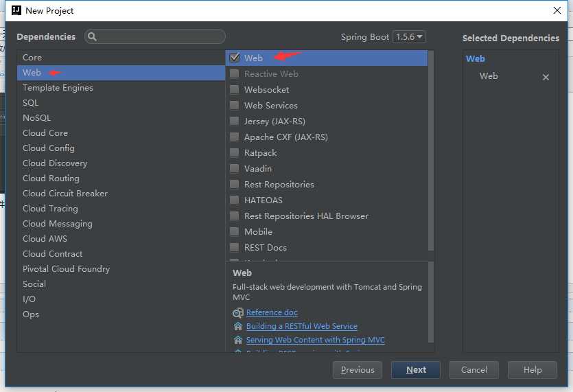Screen dimensions: 573x392
Task: Click the search magnifier icon in Dependencies field
Action: 92,36
